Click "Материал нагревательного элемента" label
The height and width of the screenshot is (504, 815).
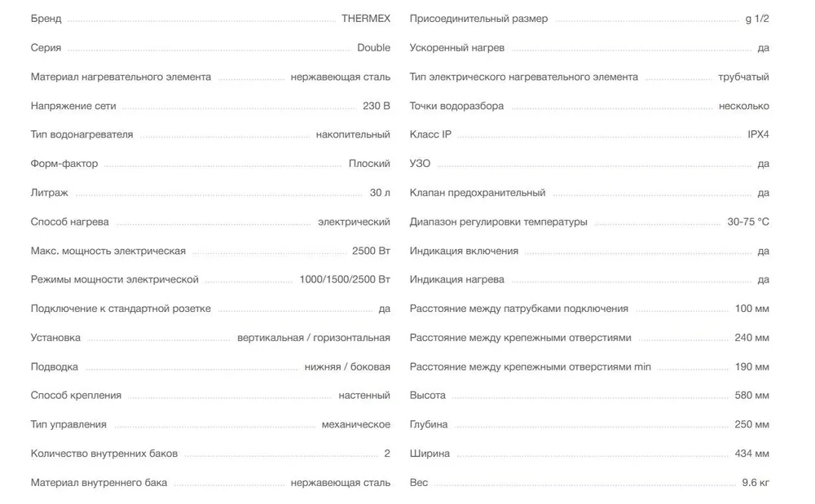click(121, 77)
